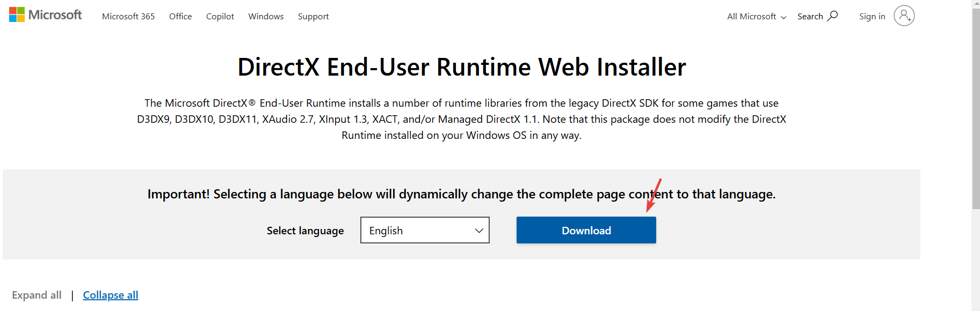Select Windows in the navigation bar
Image resolution: width=980 pixels, height=311 pixels.
click(265, 16)
